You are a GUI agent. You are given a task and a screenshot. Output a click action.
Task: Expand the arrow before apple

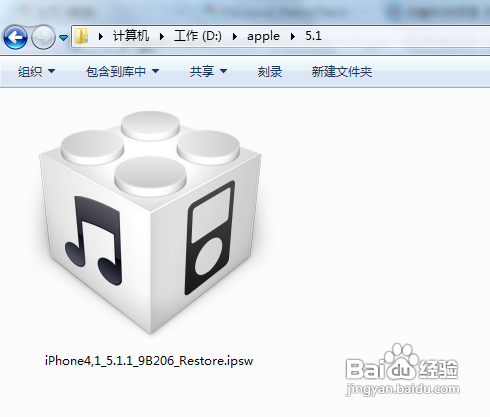[x=235, y=36]
